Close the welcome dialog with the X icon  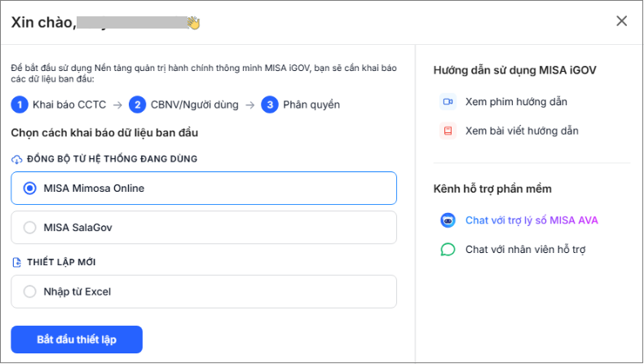pos(621,21)
